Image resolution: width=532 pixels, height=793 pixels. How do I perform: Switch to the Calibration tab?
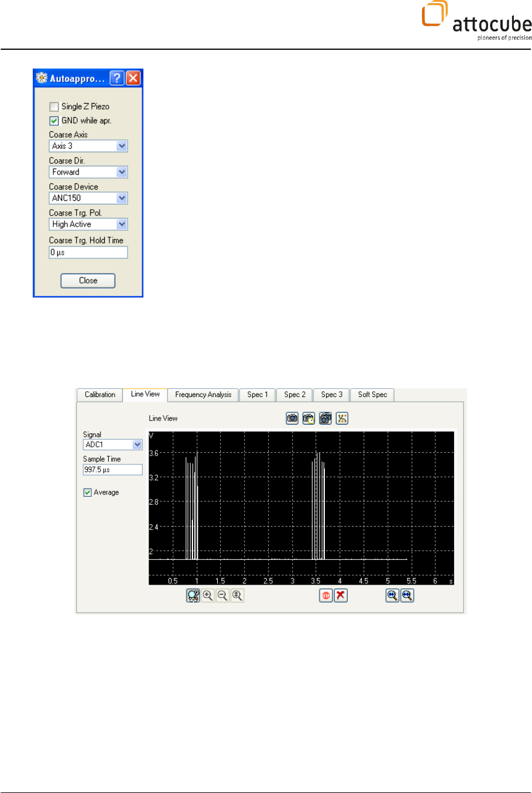(100, 395)
